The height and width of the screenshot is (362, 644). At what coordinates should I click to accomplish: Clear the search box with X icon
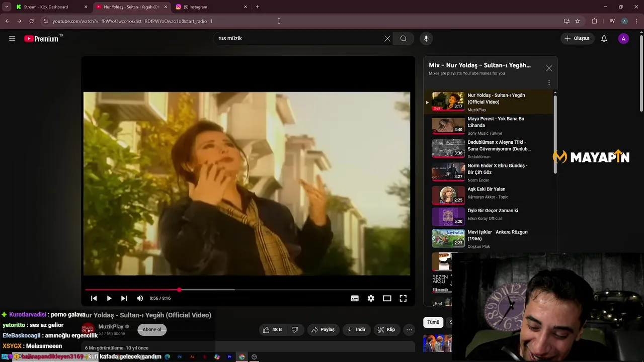[x=387, y=39]
